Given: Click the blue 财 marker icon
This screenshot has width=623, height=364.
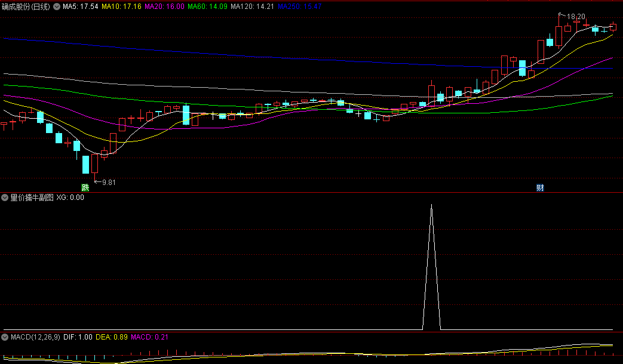Looking at the screenshot, I should (540, 188).
